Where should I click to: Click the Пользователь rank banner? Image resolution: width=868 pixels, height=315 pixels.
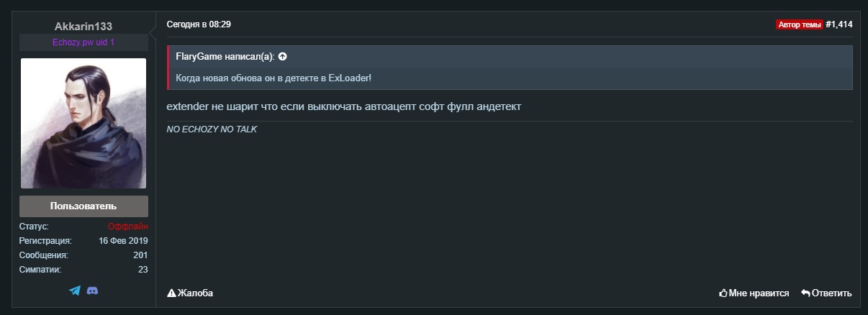coord(83,206)
